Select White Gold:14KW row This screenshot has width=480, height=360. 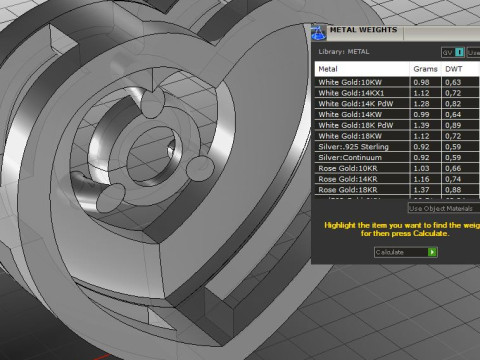click(x=397, y=114)
